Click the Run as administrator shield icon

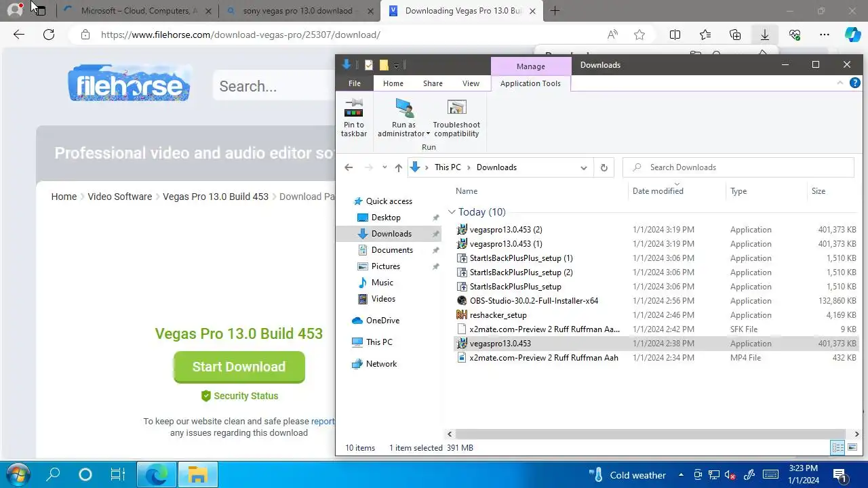coord(404,108)
